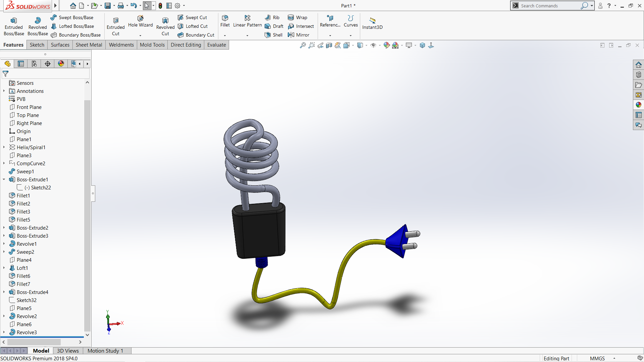This screenshot has height=362, width=644.
Task: Toggle the rebuild traffic light icon
Action: [x=160, y=6]
